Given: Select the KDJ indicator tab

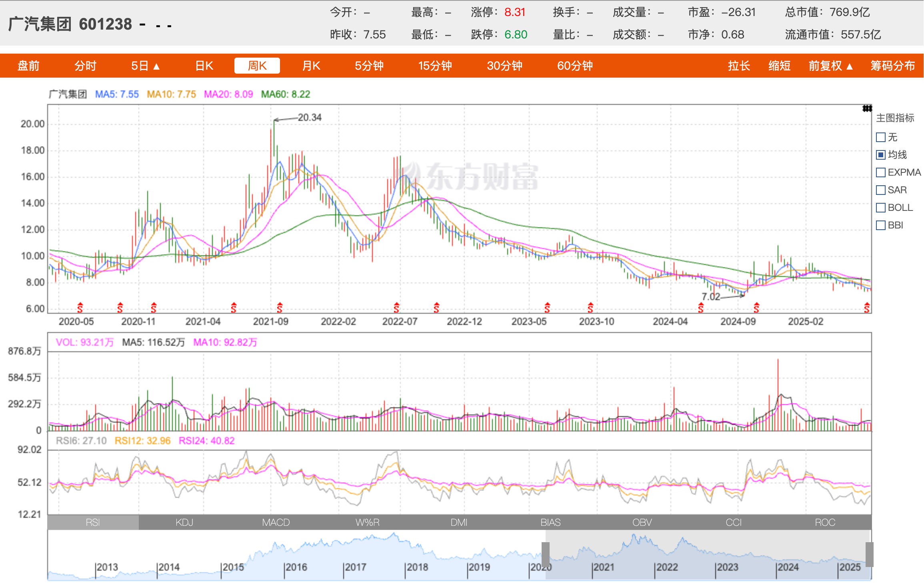Looking at the screenshot, I should [184, 522].
